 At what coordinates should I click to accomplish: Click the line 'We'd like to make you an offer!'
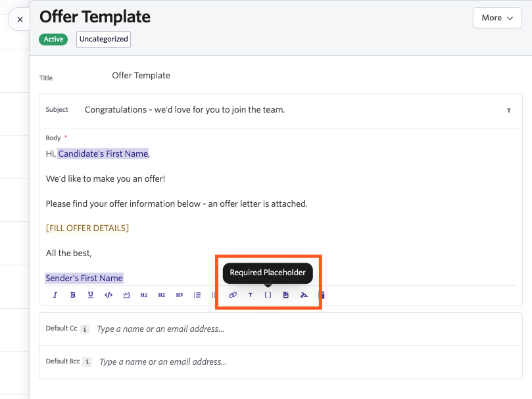point(105,179)
